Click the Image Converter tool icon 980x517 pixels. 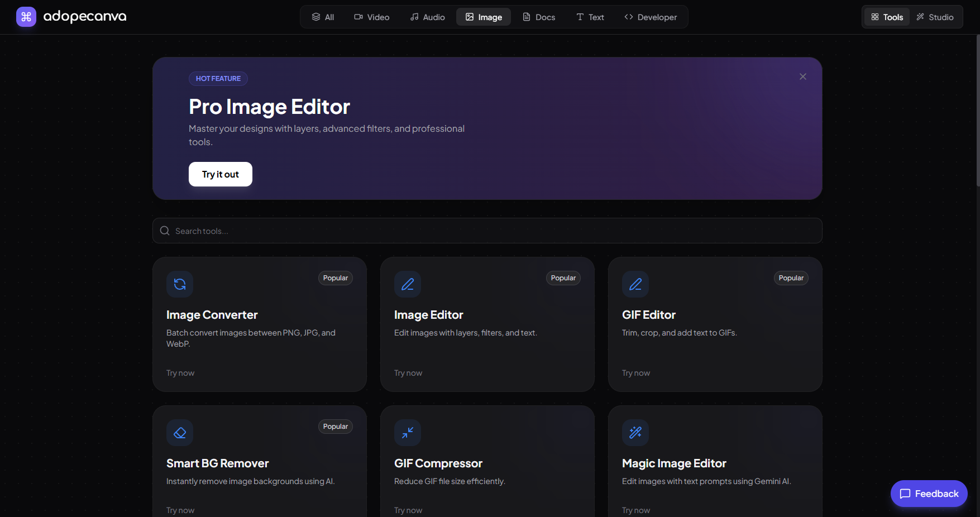[179, 284]
